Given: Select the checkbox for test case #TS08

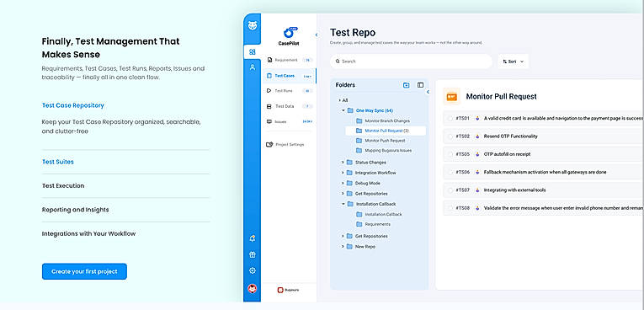Looking at the screenshot, I should 450,208.
